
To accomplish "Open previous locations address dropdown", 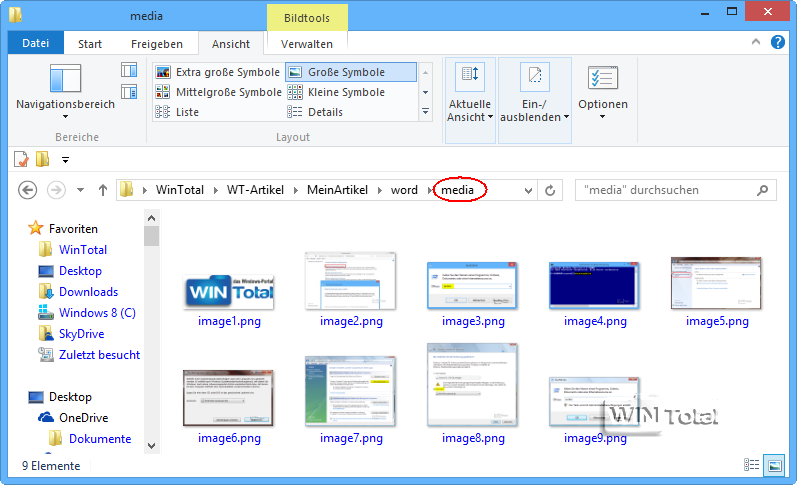I will click(528, 191).
